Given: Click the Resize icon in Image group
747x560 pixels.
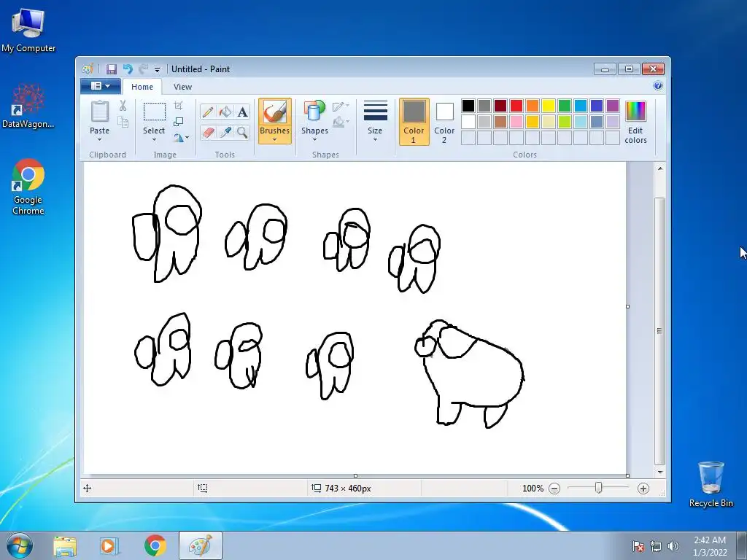Looking at the screenshot, I should pyautogui.click(x=178, y=122).
